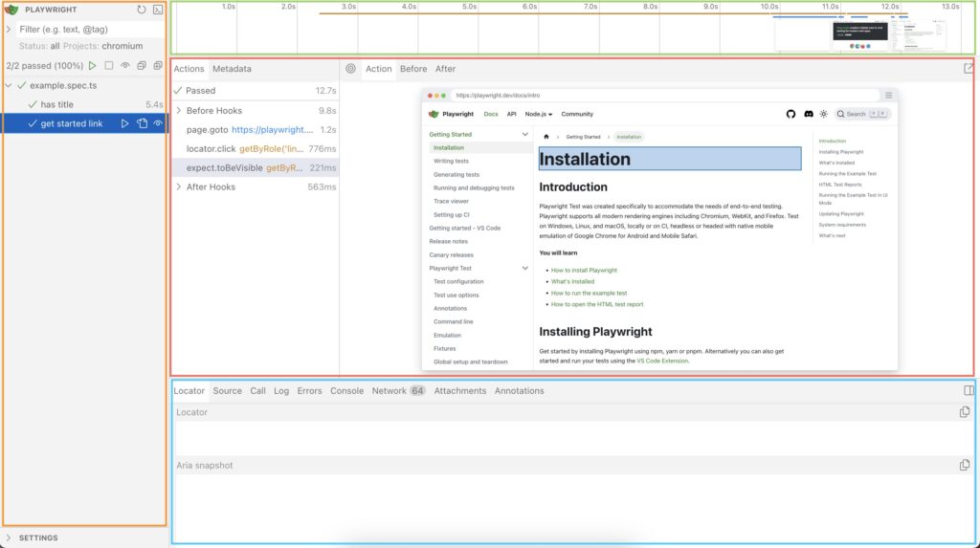Toggle the output terminal panel icon

point(158,10)
